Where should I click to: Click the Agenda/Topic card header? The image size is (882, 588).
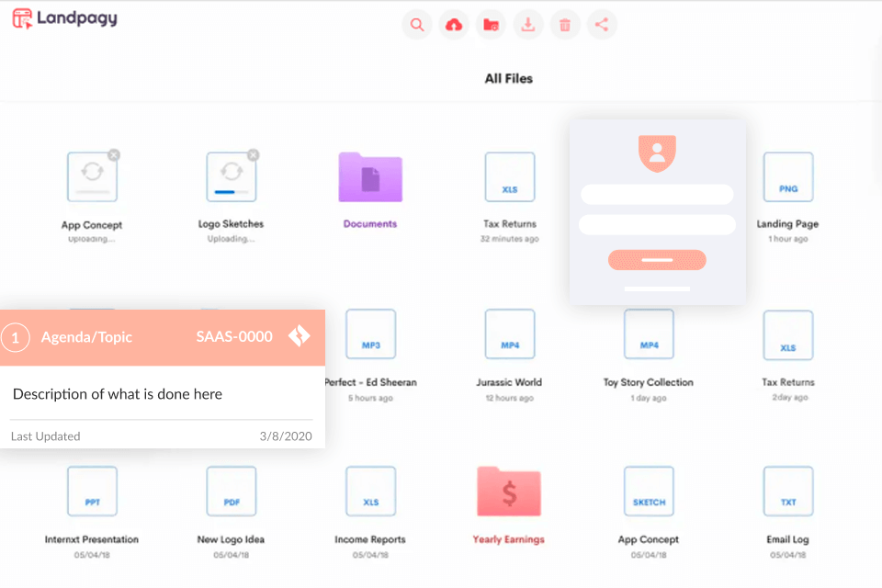(163, 337)
